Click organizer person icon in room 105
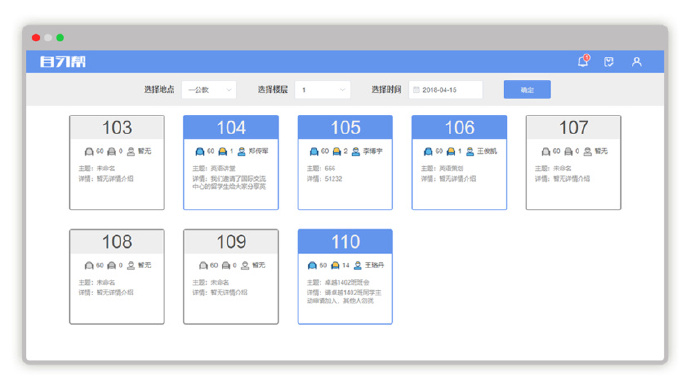This screenshot has width=690, height=388. [356, 151]
